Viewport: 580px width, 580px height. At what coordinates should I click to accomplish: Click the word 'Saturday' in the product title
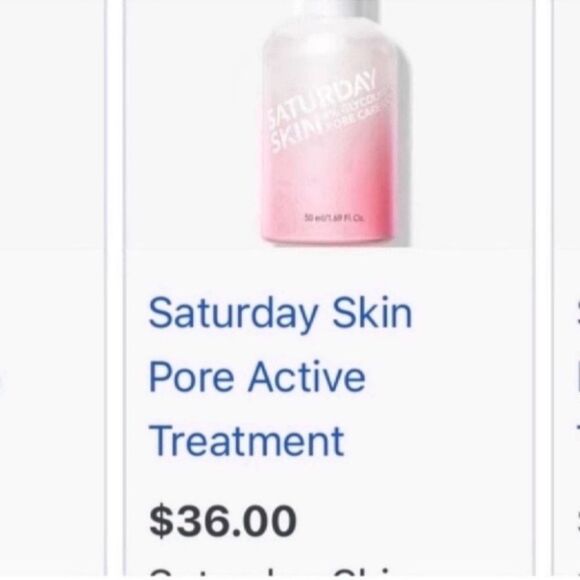pyautogui.click(x=233, y=314)
